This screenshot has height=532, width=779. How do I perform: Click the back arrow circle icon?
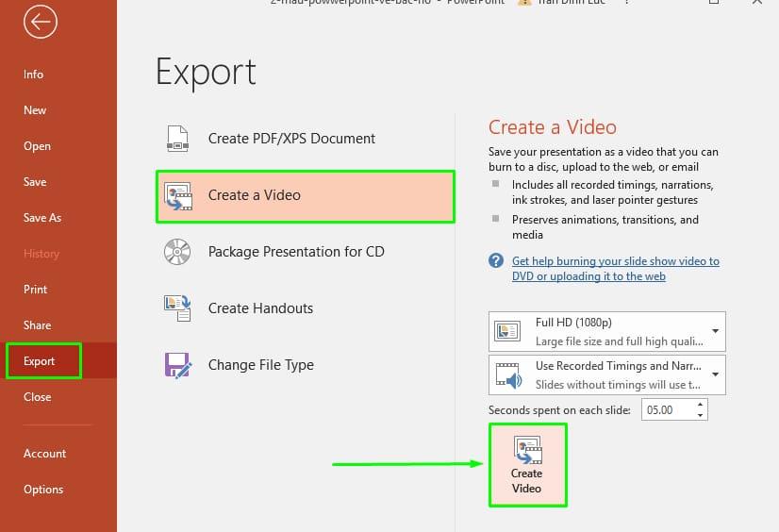pos(41,22)
